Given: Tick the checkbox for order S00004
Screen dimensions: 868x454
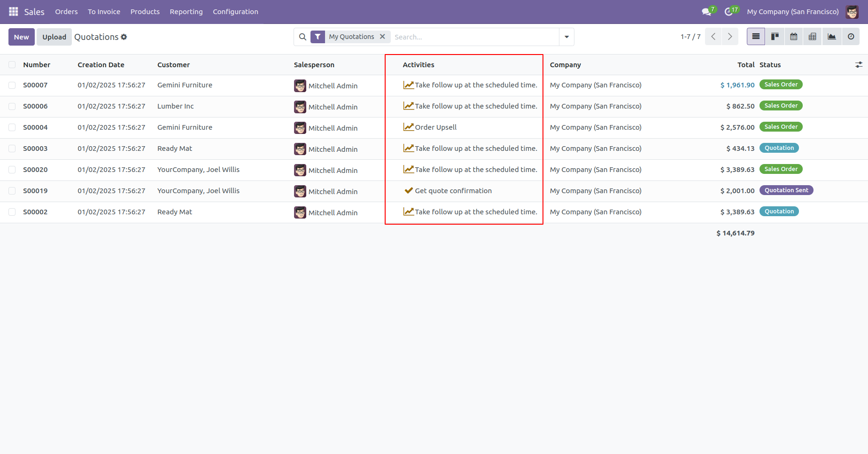Looking at the screenshot, I should point(12,127).
